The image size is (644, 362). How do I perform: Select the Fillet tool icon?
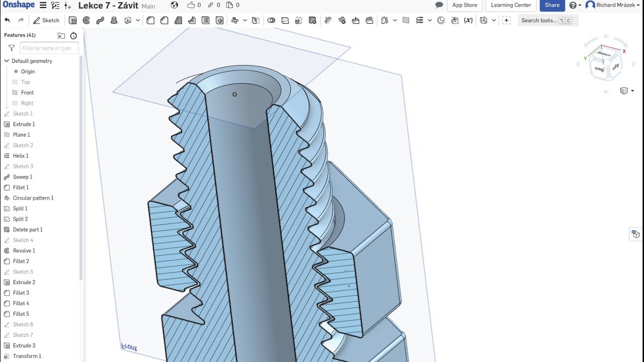150,21
